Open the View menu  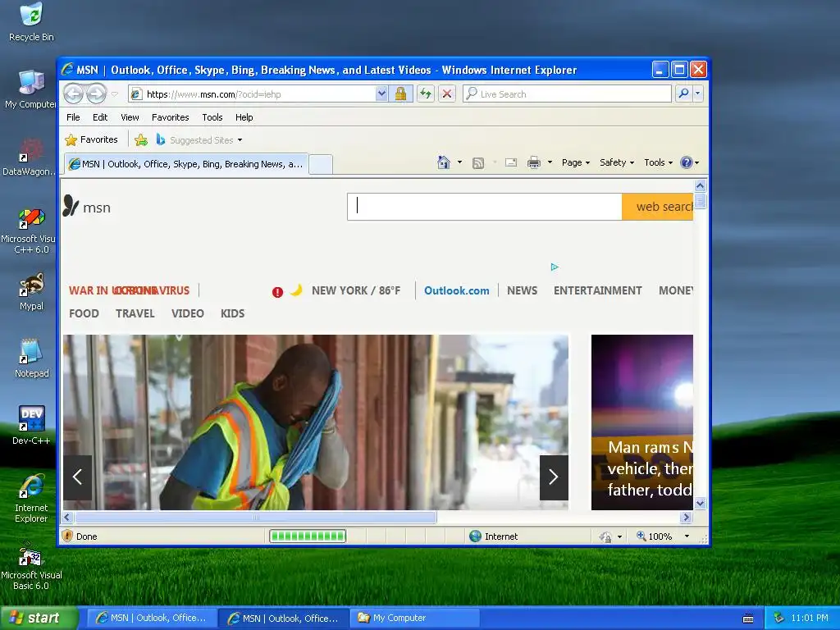coord(130,117)
